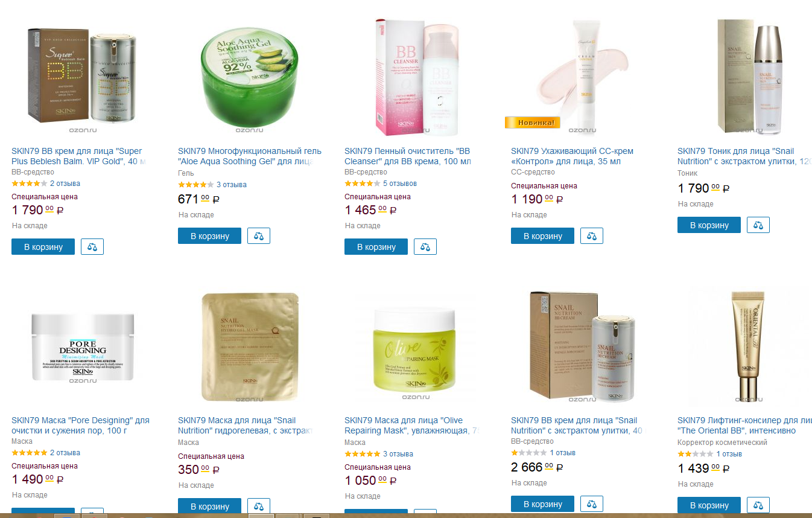Compare the Snail Nutrition BB cream
812x518 pixels.
(x=592, y=504)
